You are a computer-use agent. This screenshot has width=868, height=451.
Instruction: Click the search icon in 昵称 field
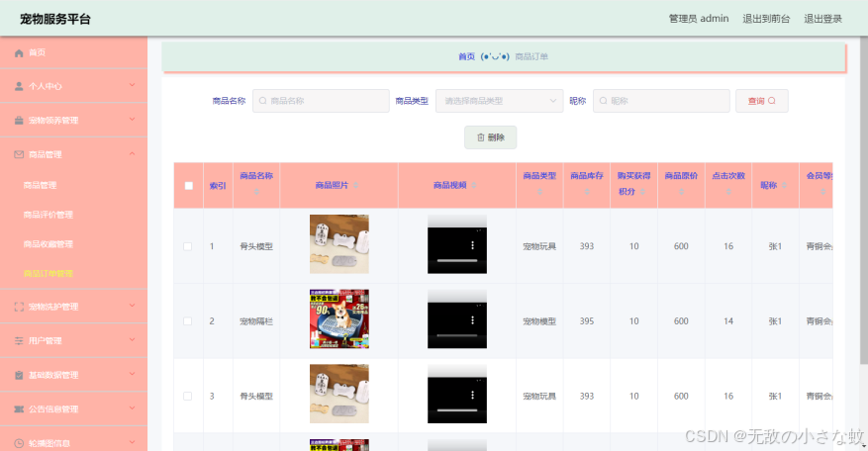pos(604,101)
